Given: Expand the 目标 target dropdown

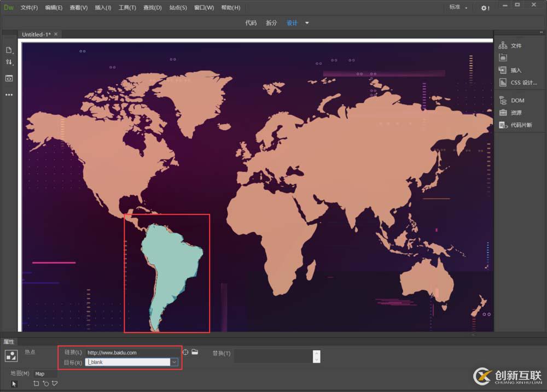Looking at the screenshot, I should tap(174, 362).
